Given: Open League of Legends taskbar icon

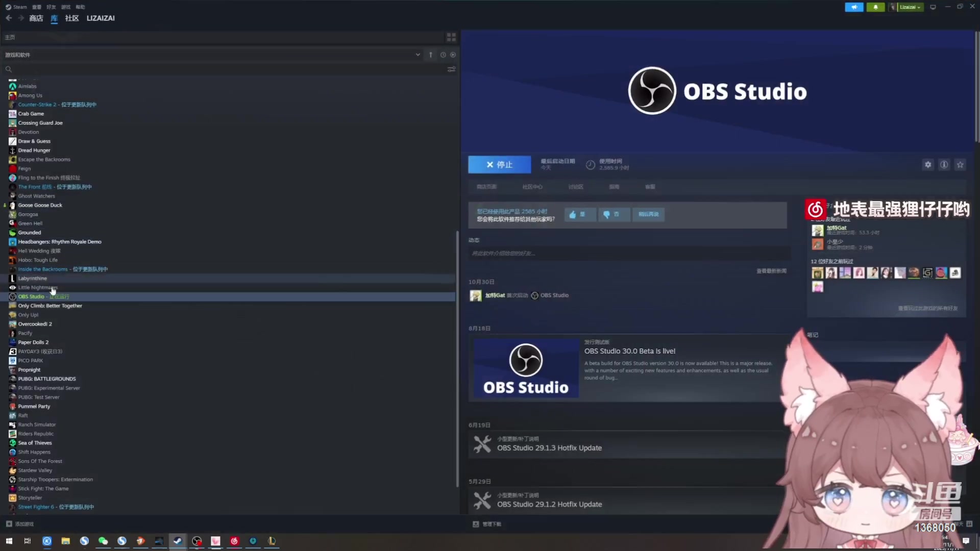Looking at the screenshot, I should [272, 541].
